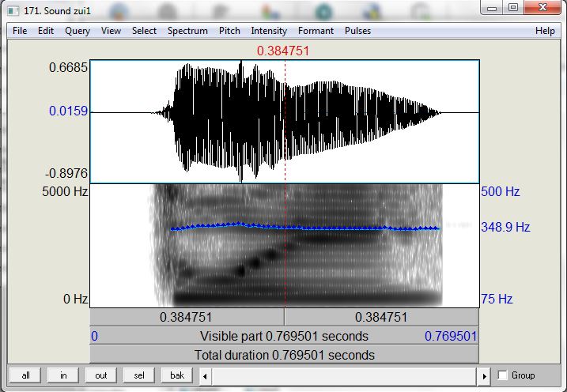Open the Formant menu
The width and height of the screenshot is (567, 392).
coord(316,31)
